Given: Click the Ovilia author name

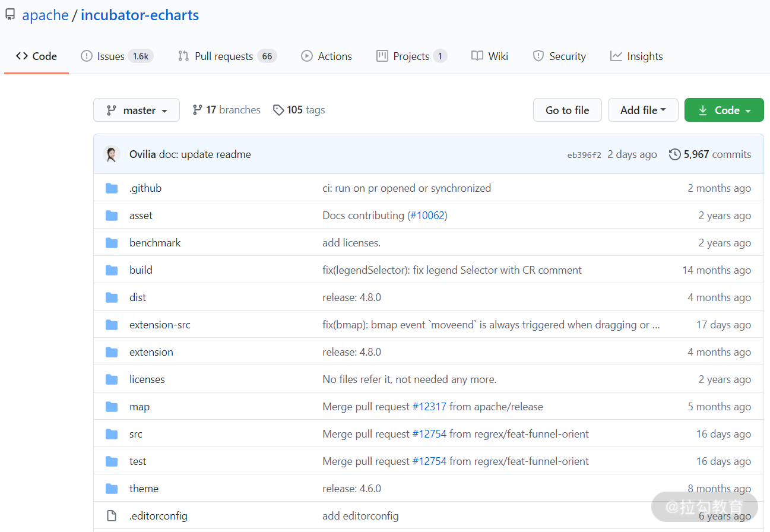Looking at the screenshot, I should pyautogui.click(x=142, y=154).
